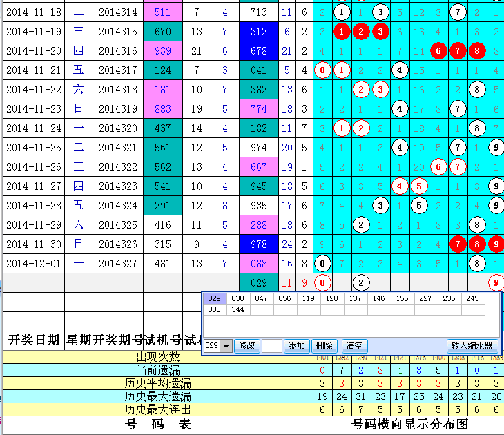Click the 修改 (modify) button

(246, 346)
